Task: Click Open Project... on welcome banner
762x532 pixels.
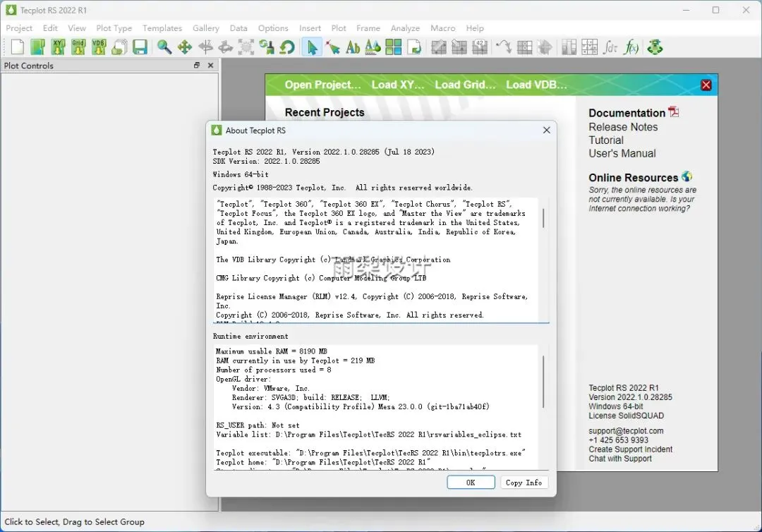Action: [x=322, y=85]
